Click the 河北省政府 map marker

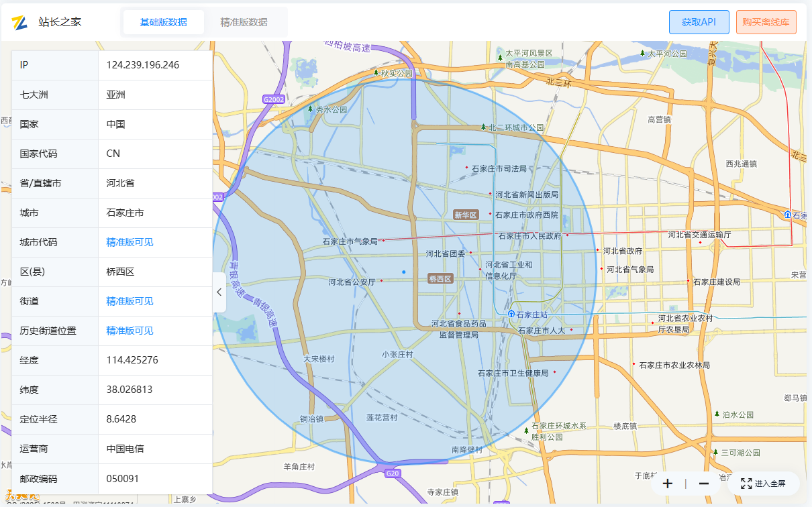click(597, 249)
